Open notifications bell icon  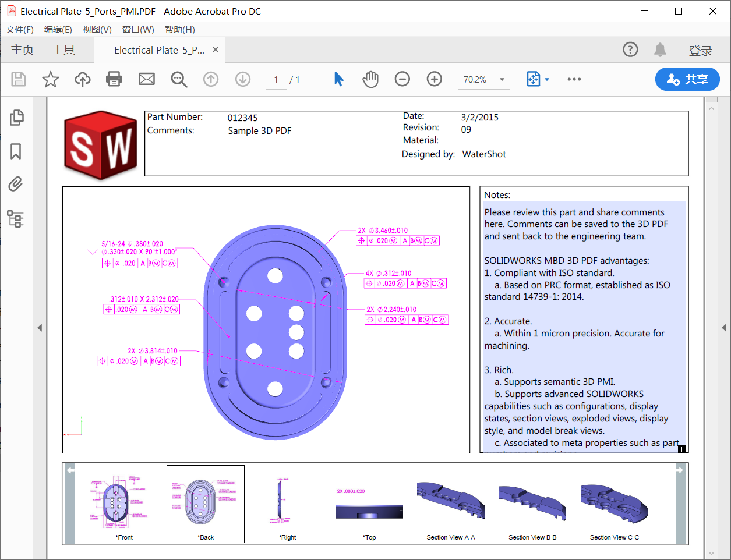pos(660,50)
